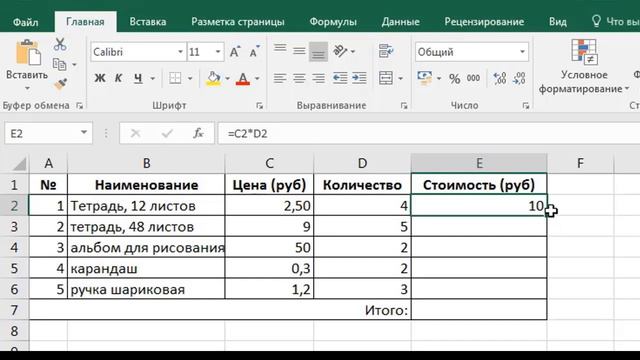This screenshot has height=360, width=640.
Task: Click the Итого: cell
Action: tap(220, 310)
